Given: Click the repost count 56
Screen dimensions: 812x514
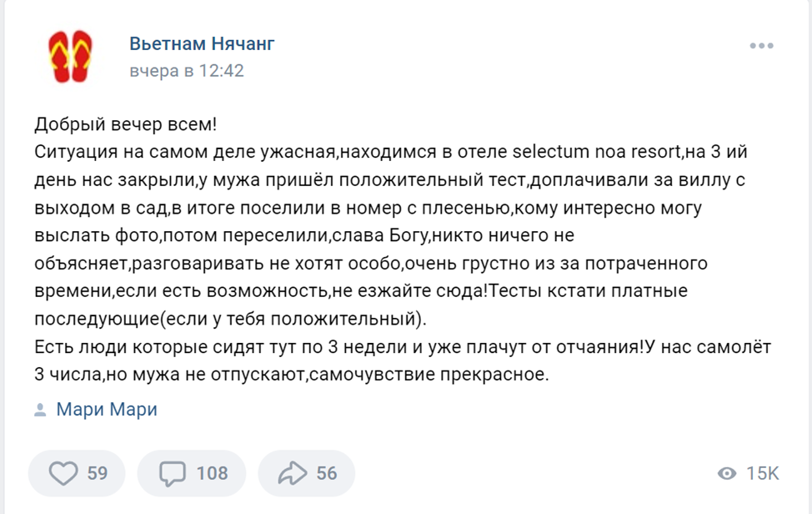Looking at the screenshot, I should (327, 473).
